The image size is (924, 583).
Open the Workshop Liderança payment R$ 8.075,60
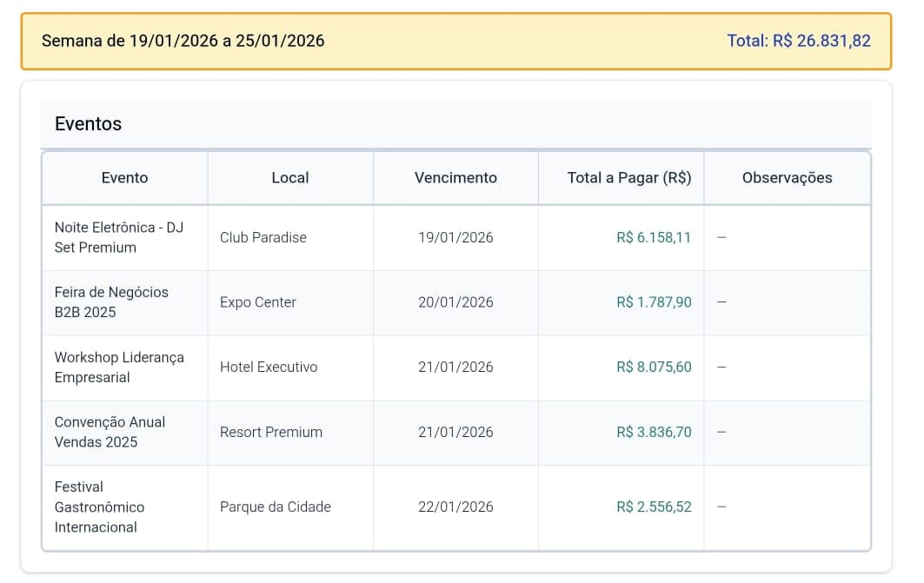coord(654,367)
